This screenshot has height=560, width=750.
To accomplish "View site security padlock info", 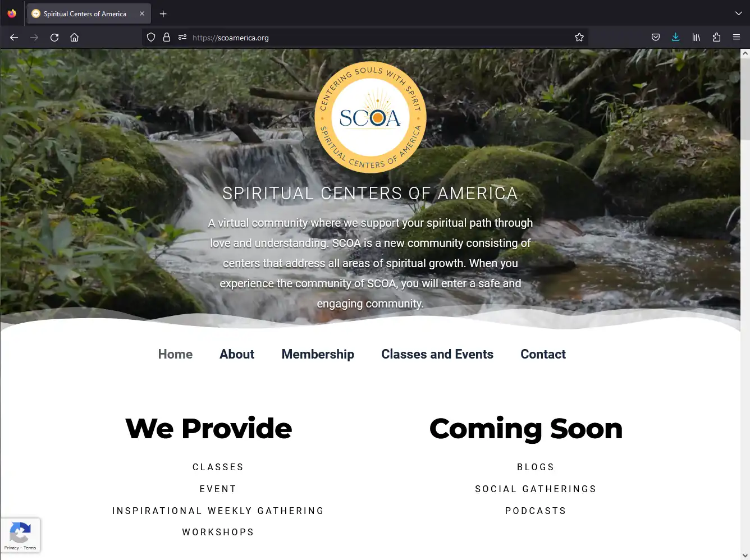I will click(x=167, y=38).
